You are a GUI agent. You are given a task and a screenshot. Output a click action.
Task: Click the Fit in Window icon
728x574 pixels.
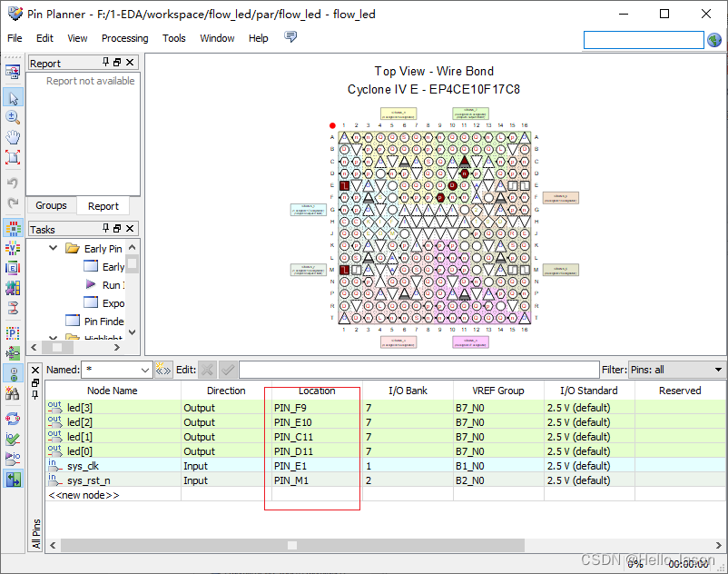pos(13,157)
